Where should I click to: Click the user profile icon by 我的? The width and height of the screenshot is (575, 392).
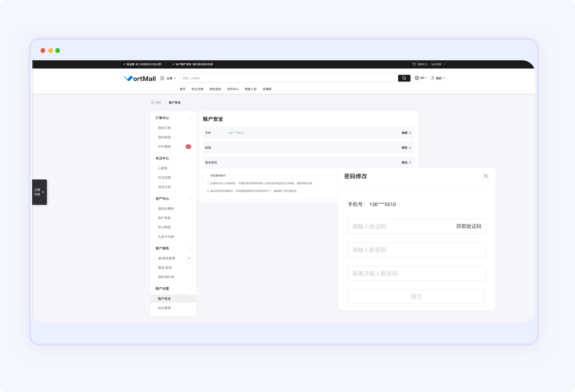click(x=433, y=78)
